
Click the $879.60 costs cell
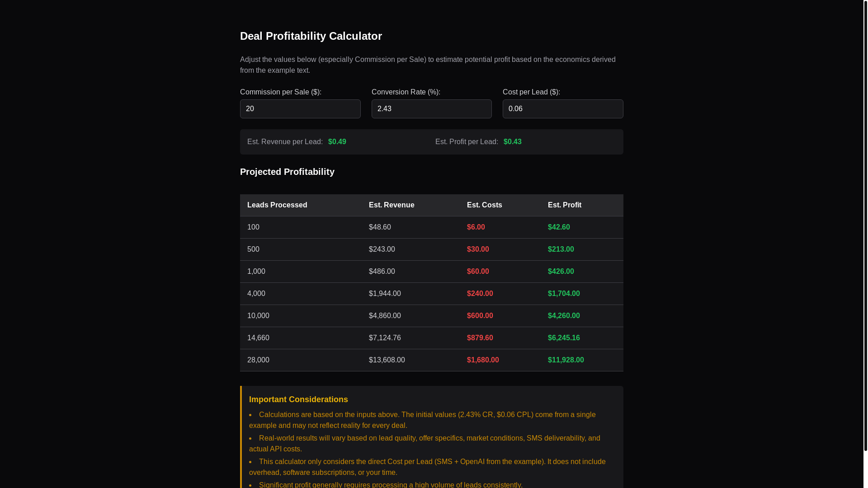(x=500, y=338)
